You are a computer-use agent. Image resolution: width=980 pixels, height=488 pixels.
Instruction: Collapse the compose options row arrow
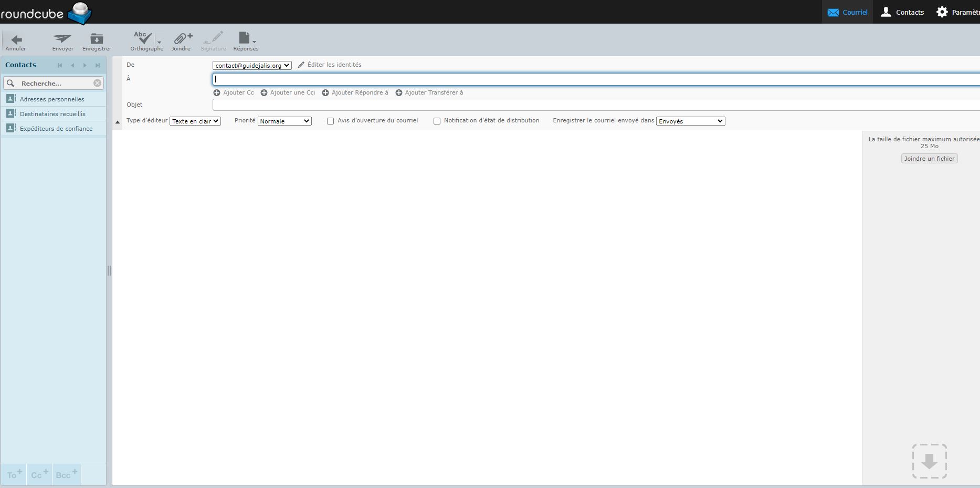click(x=118, y=121)
